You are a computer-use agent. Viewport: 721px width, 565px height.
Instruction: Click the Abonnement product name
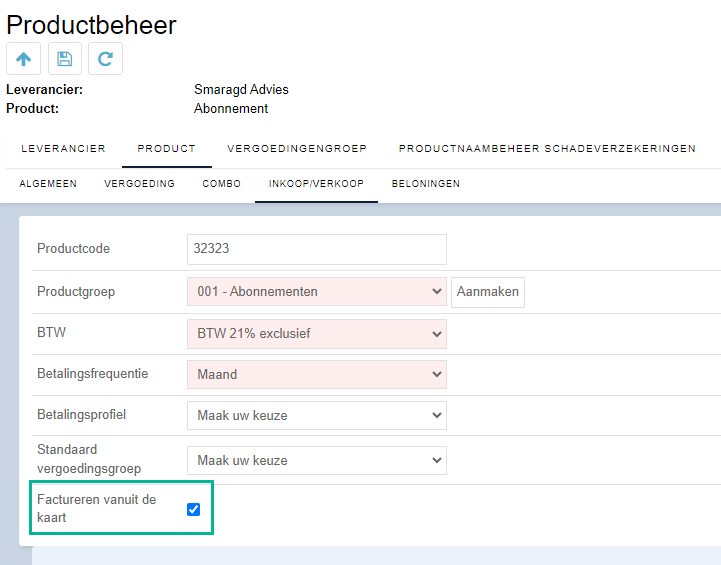[x=231, y=108]
